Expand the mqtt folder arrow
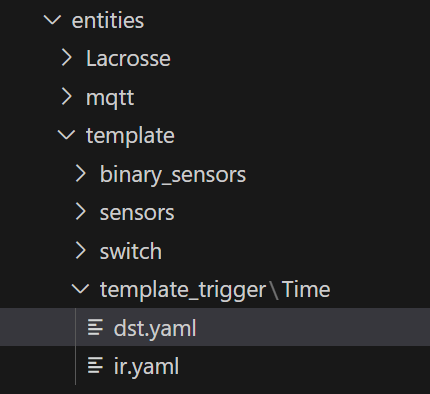This screenshot has height=394, width=430. (67, 97)
